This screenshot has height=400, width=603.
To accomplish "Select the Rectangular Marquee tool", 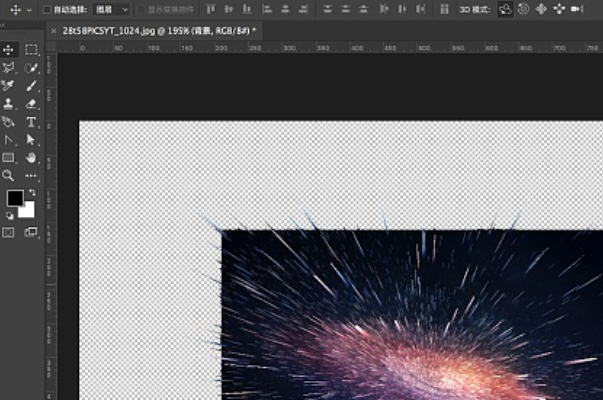I will [31, 50].
